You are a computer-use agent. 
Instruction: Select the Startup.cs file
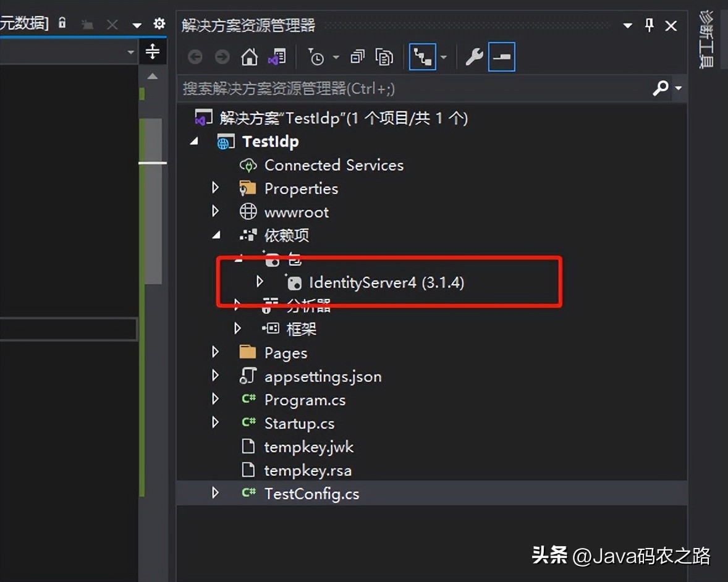(x=298, y=423)
